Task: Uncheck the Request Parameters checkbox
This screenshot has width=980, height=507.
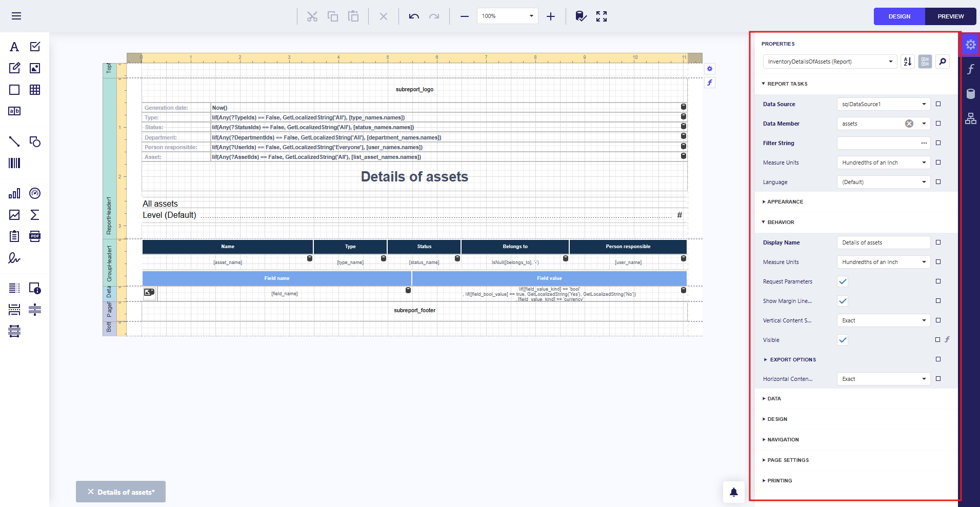Action: 843,281
